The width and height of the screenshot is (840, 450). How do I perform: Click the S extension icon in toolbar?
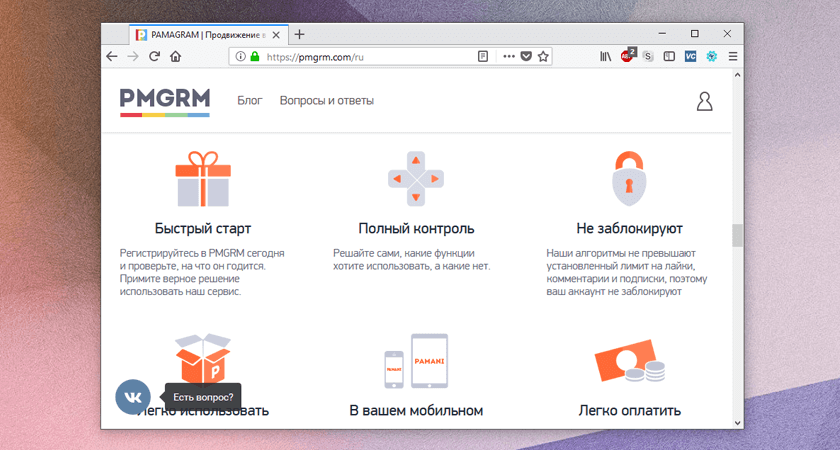click(x=648, y=56)
